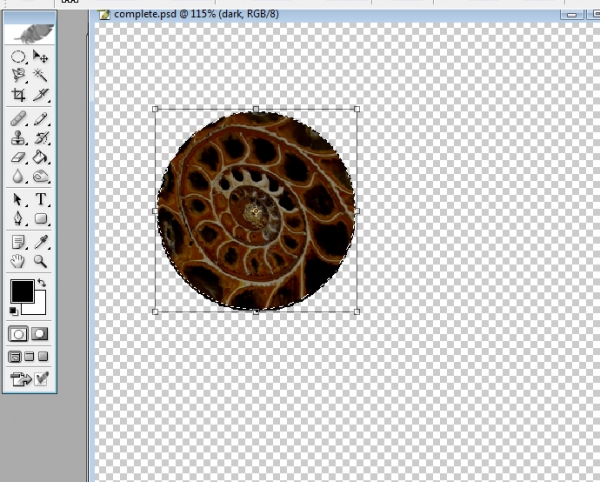The height and width of the screenshot is (482, 600).
Task: Click the top-right transform handle
Action: click(x=357, y=109)
